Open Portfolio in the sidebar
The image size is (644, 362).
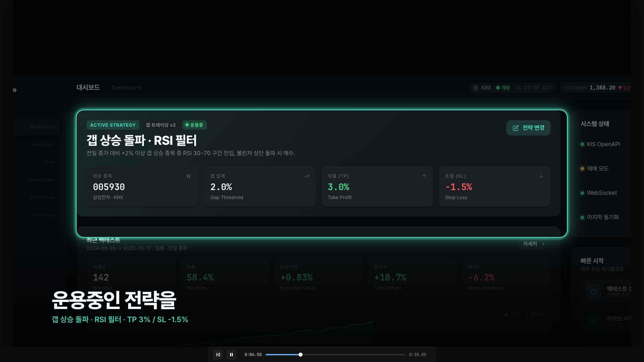coord(42,197)
